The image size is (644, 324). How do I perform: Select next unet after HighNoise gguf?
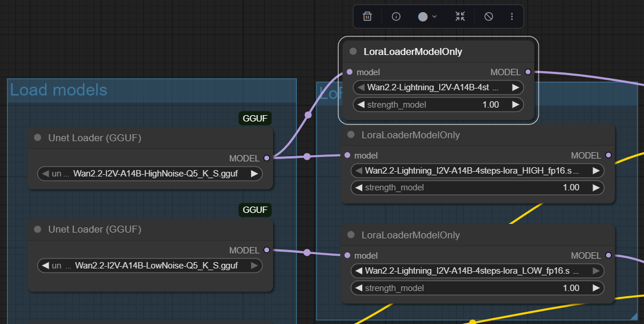[254, 174]
